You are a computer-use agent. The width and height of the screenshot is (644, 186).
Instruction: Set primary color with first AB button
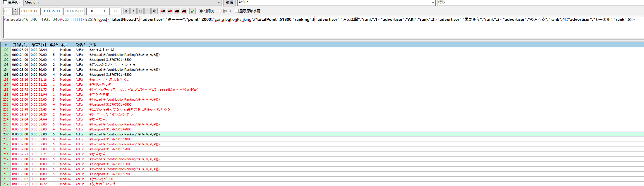(x=163, y=11)
